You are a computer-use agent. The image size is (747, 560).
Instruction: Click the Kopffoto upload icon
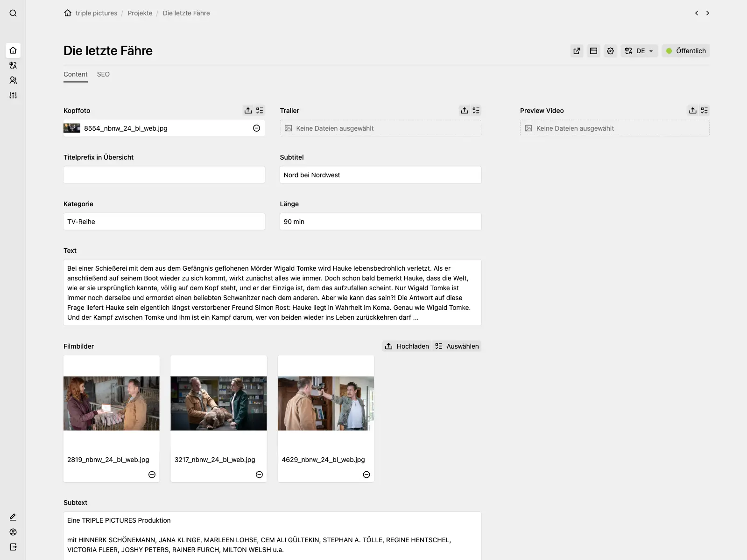coord(248,111)
